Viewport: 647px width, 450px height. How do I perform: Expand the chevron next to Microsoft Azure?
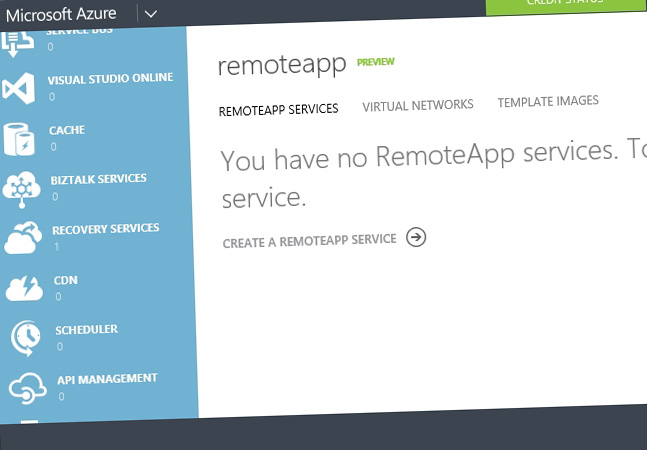tap(151, 14)
